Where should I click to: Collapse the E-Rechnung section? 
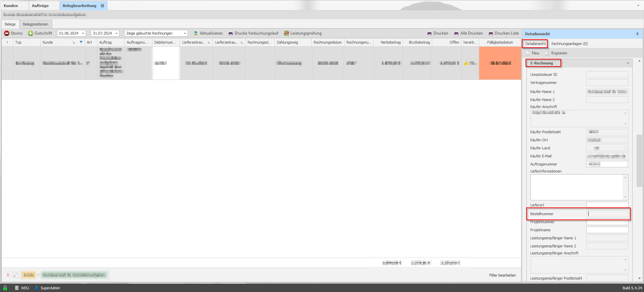point(628,63)
